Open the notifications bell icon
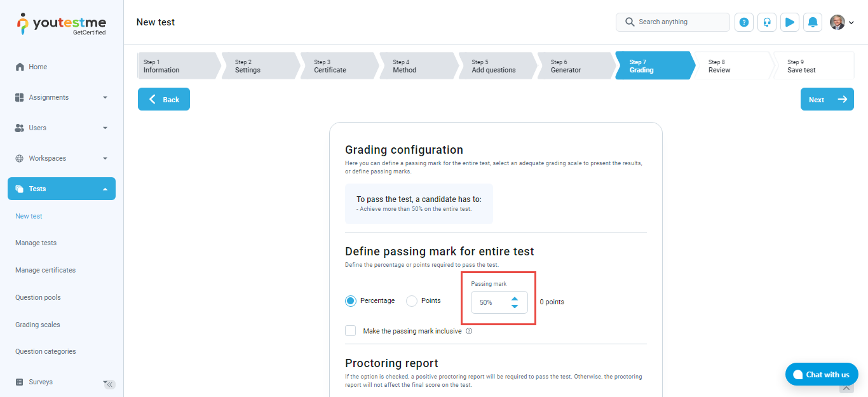Image resolution: width=868 pixels, height=397 pixels. click(x=813, y=22)
